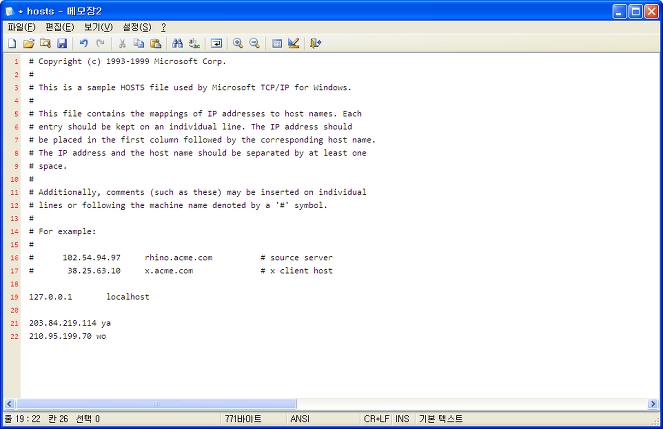This screenshot has width=663, height=429.
Task: Click the 102.54.94.97 address on line 16
Action: [91, 257]
